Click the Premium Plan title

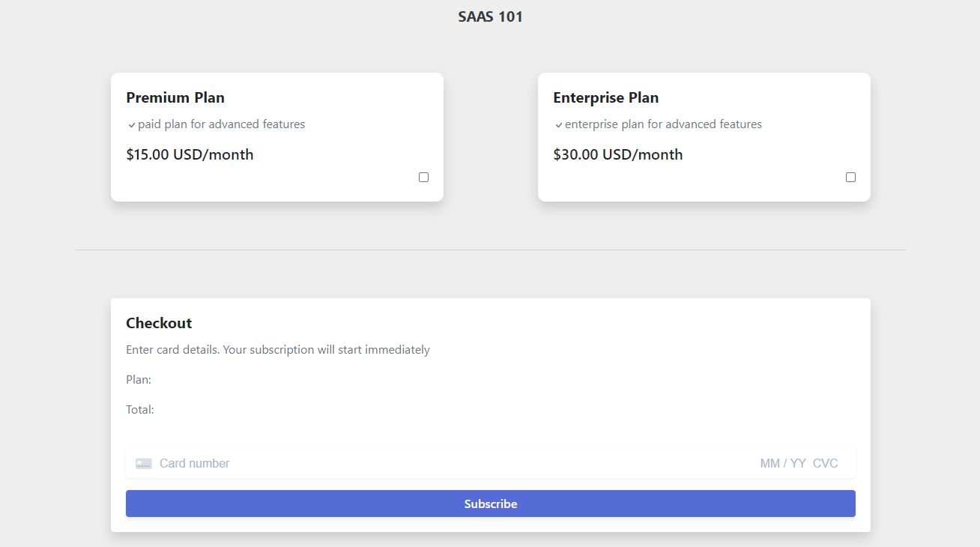point(175,97)
